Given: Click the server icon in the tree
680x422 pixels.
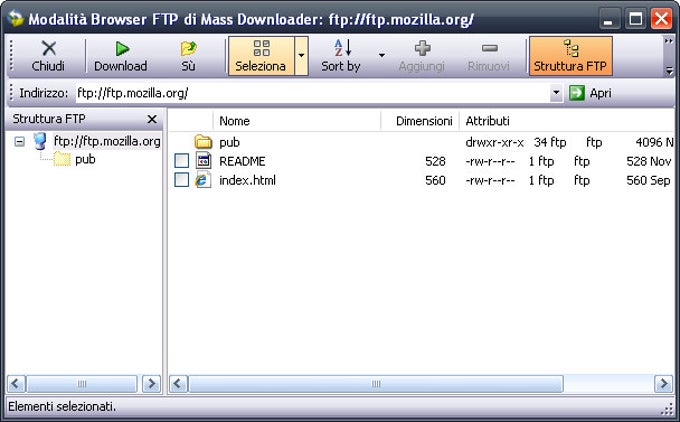Looking at the screenshot, I should [x=40, y=141].
